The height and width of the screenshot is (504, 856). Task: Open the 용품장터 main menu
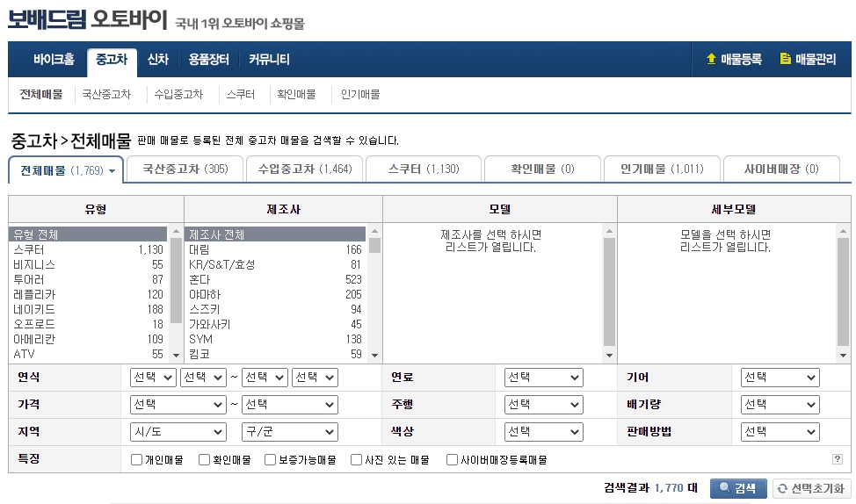click(208, 60)
